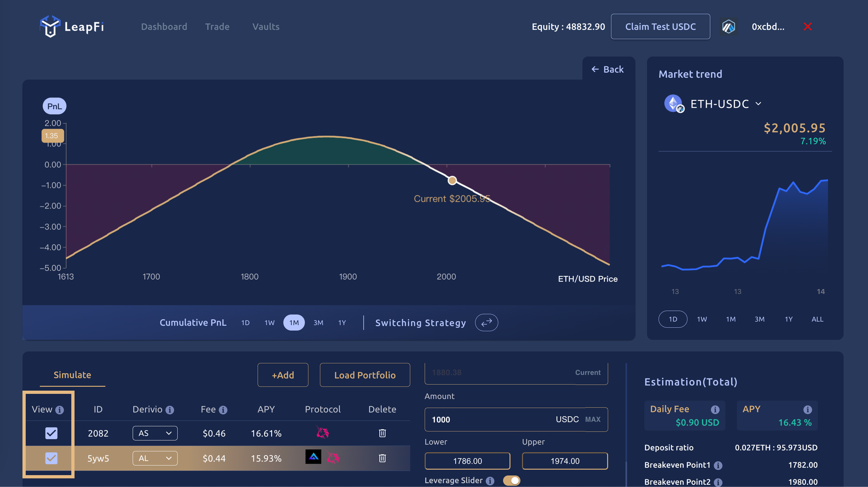Image resolution: width=868 pixels, height=487 pixels.
Task: Click the Daily Fee info icon
Action: (x=715, y=409)
